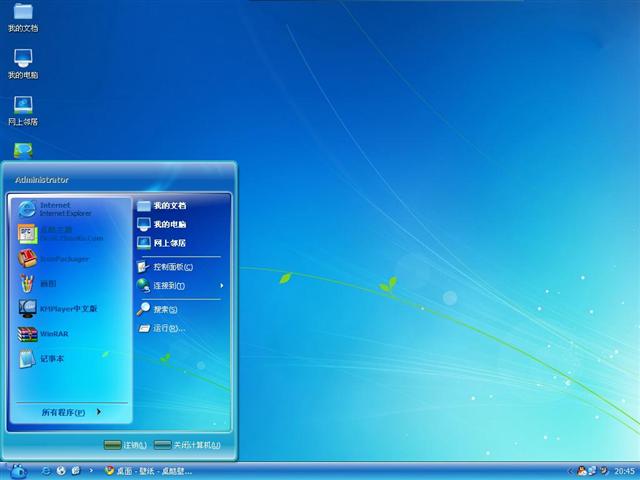Expand 所有程序(P) all programs list
This screenshot has height=480, width=640.
pos(71,412)
